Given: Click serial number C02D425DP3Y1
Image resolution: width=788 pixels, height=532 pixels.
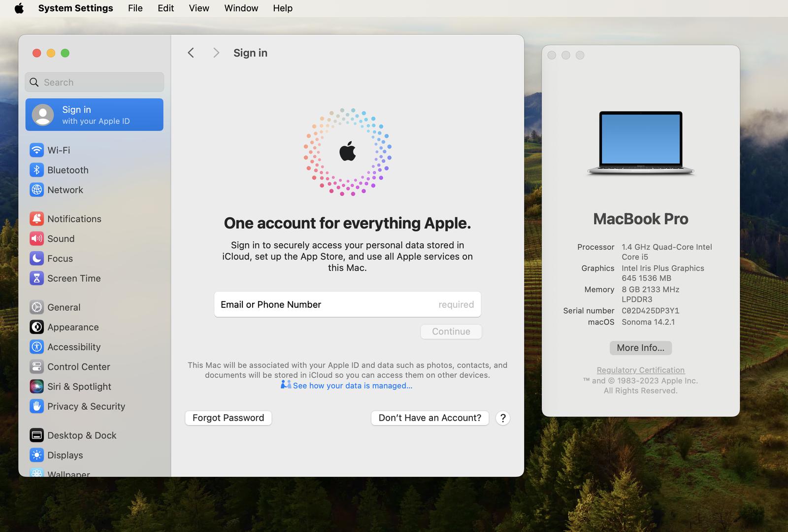Looking at the screenshot, I should click(x=651, y=310).
